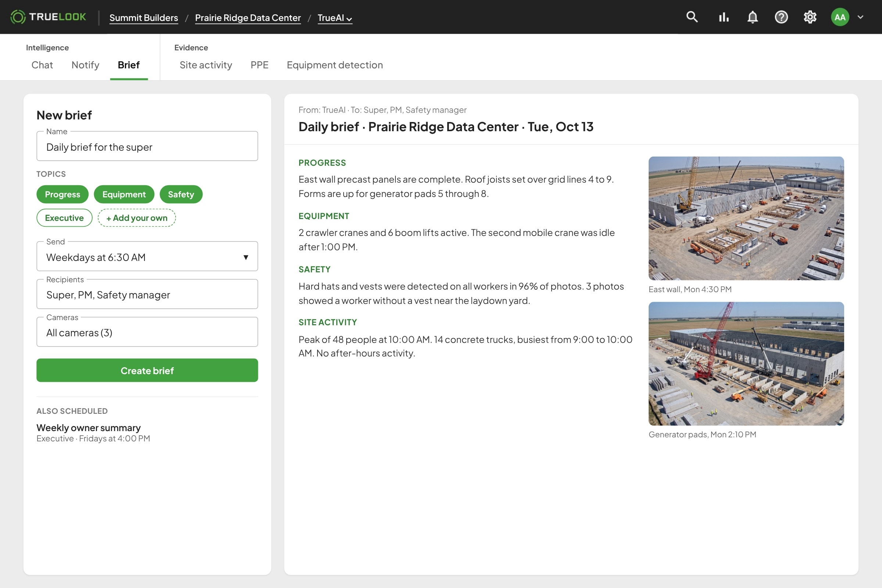The image size is (882, 588).
Task: Open the analytics bar chart icon
Action: (724, 17)
